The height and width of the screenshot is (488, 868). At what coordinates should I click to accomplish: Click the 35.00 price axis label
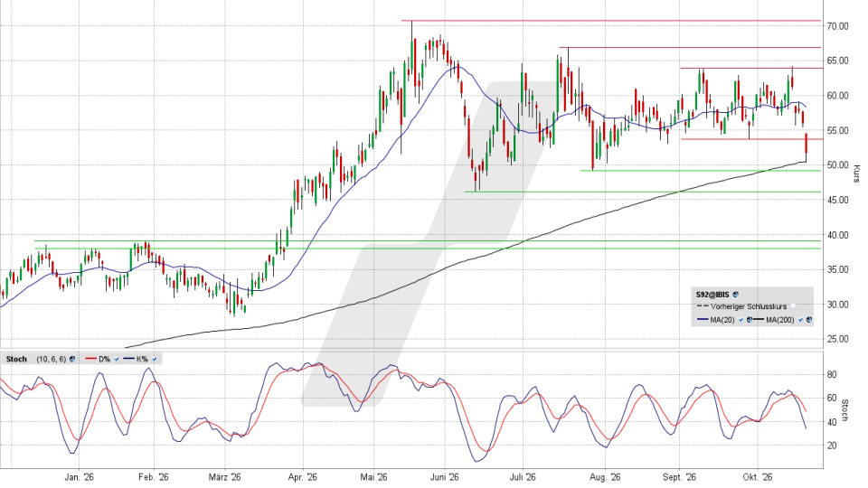click(838, 269)
